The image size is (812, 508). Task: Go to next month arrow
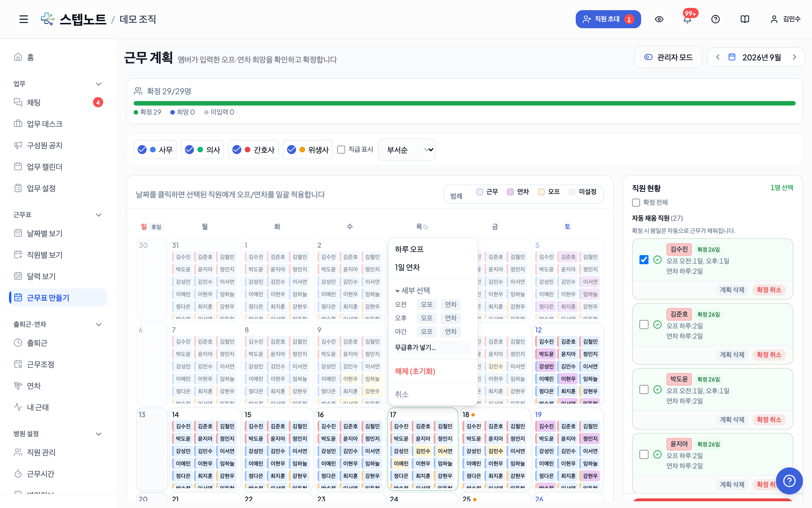click(794, 57)
